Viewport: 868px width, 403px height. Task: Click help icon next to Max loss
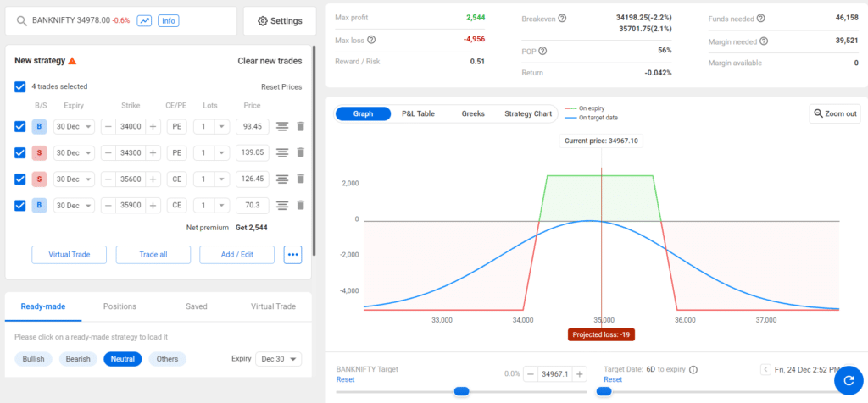point(371,39)
